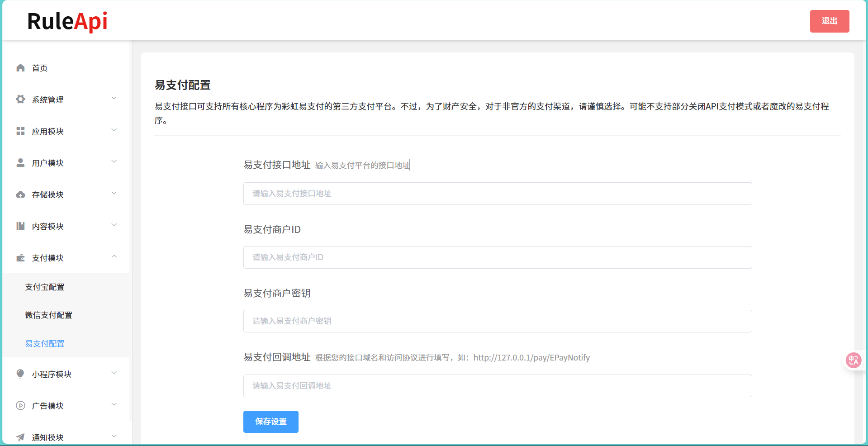This screenshot has width=868, height=446.
Task: Click the 通知模块 send icon
Action: pos(20,437)
